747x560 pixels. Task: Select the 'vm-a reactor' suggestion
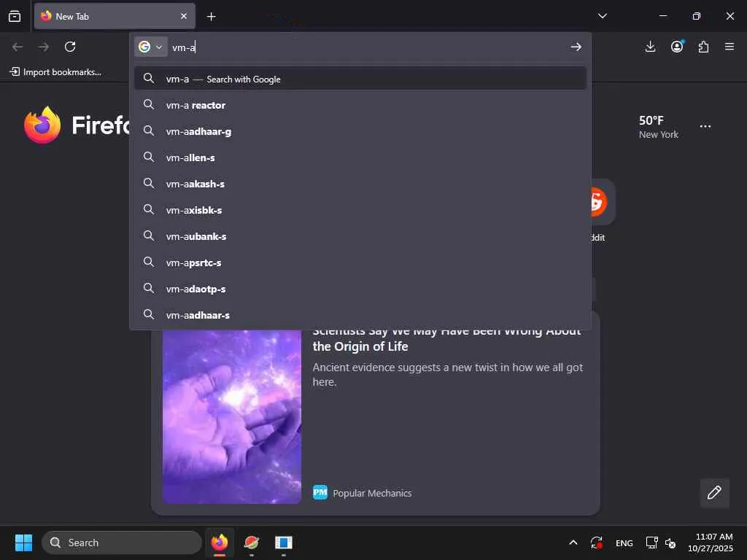coord(360,105)
